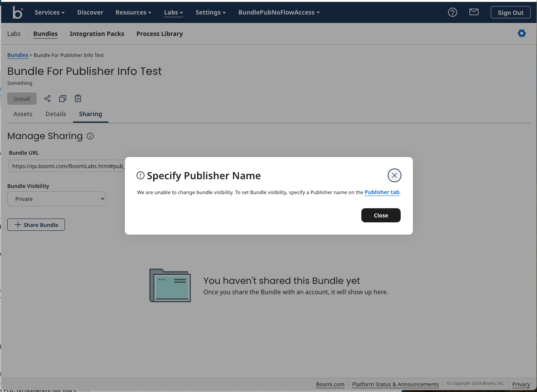537x392 pixels.
Task: Click the Sign Out button
Action: 510,12
